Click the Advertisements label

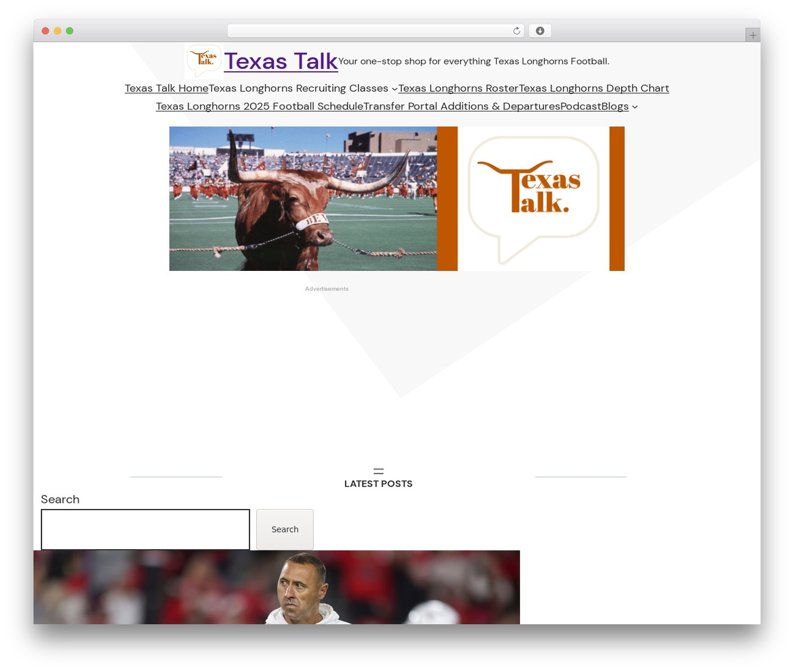pyautogui.click(x=327, y=289)
